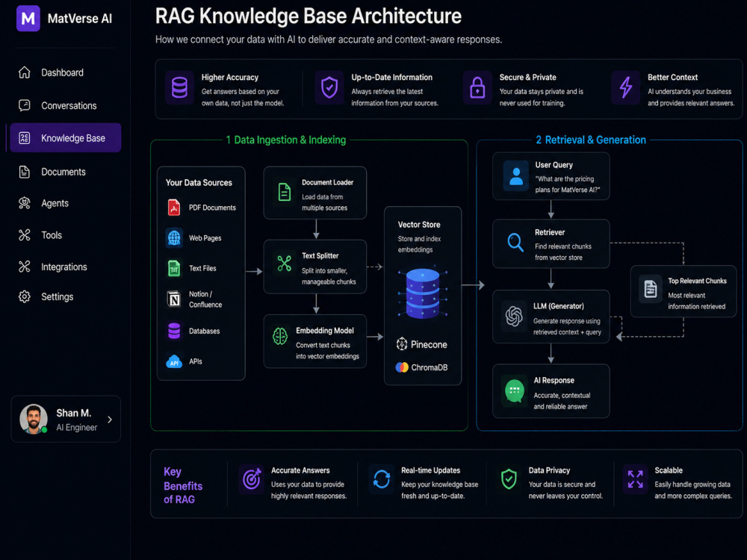Click the Text Splitter icon
Image resolution: width=747 pixels, height=560 pixels.
click(285, 263)
